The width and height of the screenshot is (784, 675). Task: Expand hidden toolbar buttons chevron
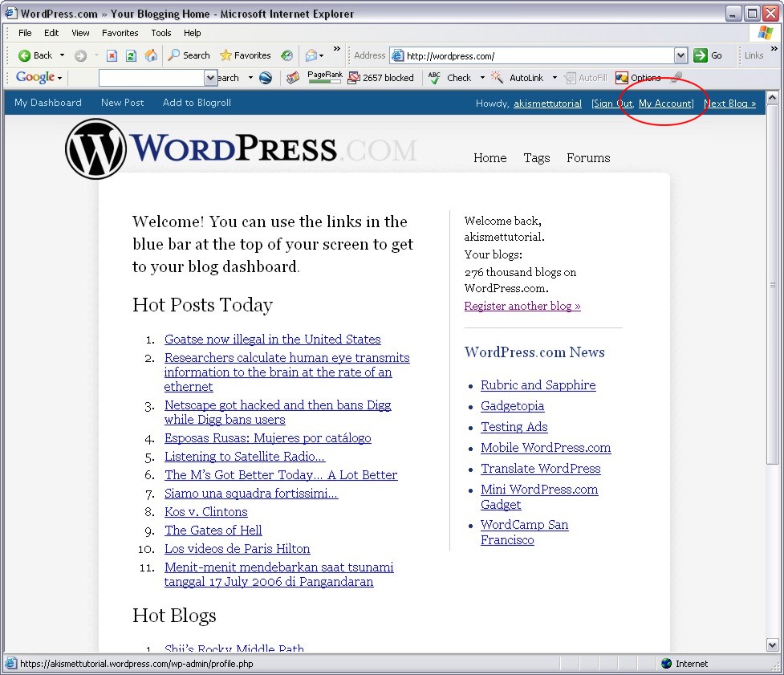coord(336,48)
